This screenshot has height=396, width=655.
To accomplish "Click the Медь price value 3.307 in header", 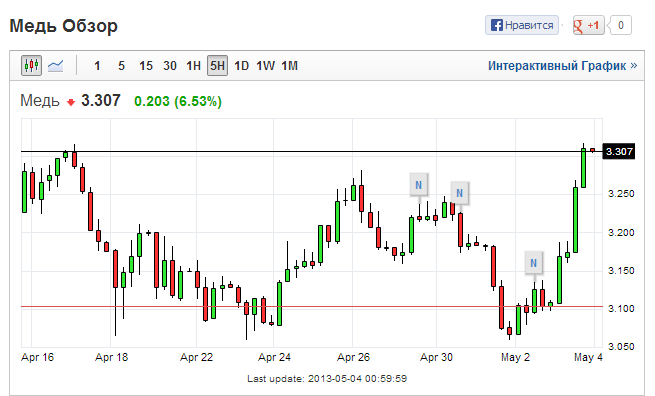I will click(x=101, y=101).
